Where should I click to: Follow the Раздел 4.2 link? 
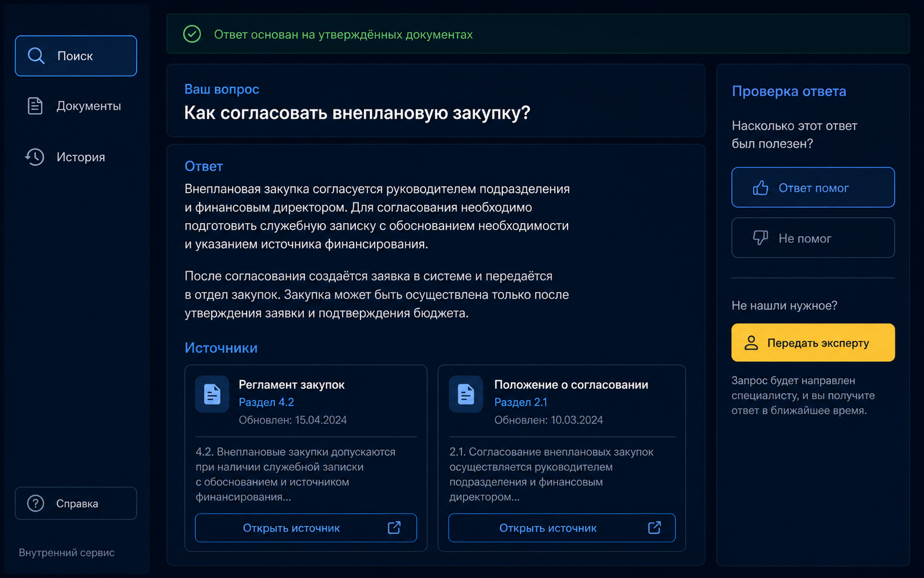click(266, 402)
